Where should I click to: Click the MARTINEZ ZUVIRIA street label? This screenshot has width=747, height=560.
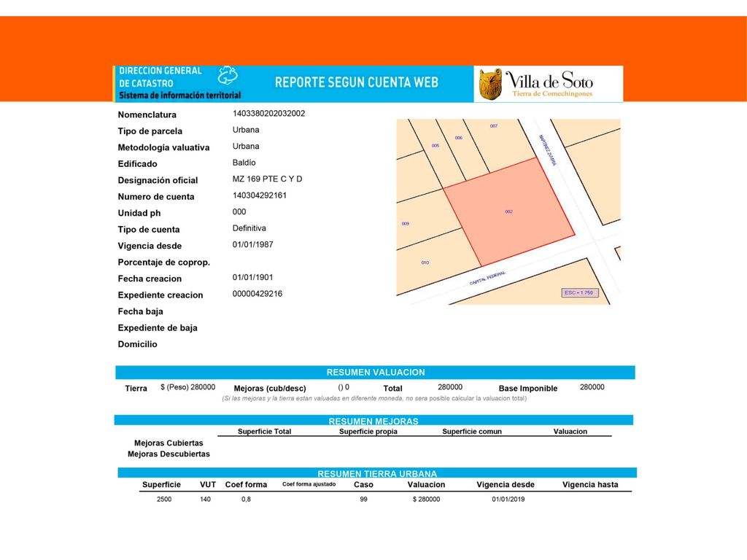tap(547, 150)
